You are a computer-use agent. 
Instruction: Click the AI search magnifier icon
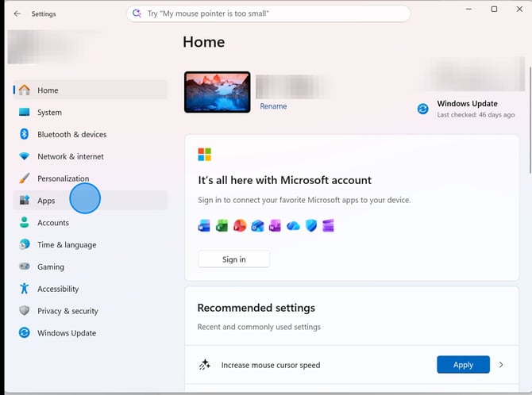click(x=137, y=13)
